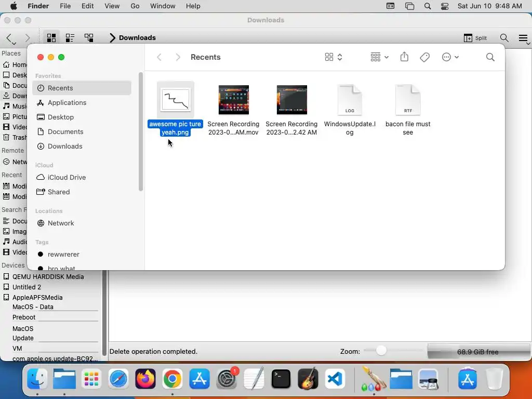Screen dimensions: 532x399
Task: Open AppleAPFSMedia device
Action: 37,298
